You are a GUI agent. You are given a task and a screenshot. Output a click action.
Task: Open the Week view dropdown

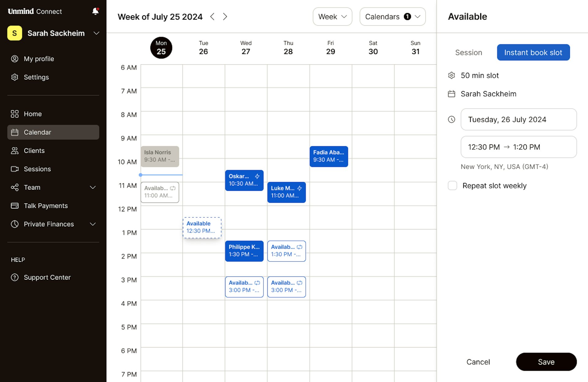point(332,17)
